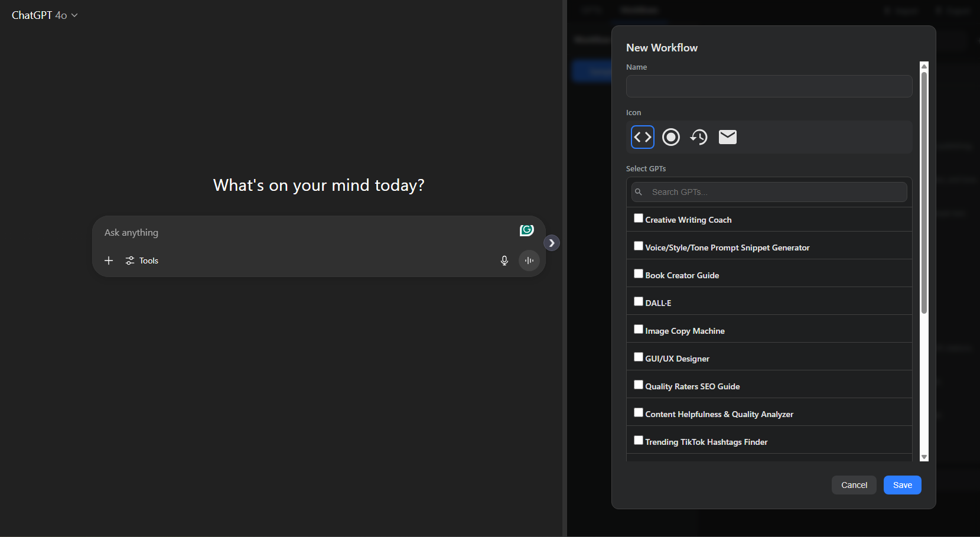Click the 'Quality Raters SEO Guide' label
The width and height of the screenshot is (980, 537).
tap(692, 386)
